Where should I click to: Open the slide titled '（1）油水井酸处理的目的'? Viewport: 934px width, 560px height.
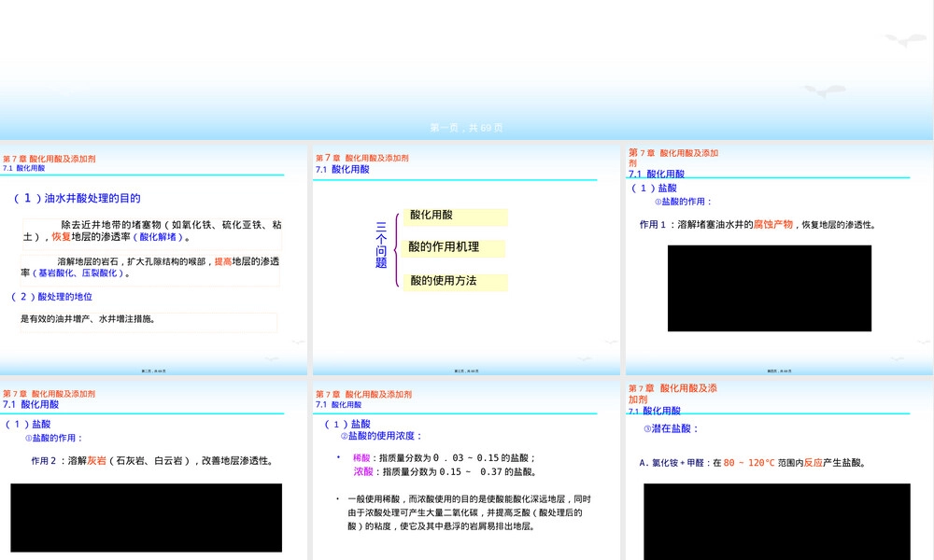(154, 259)
